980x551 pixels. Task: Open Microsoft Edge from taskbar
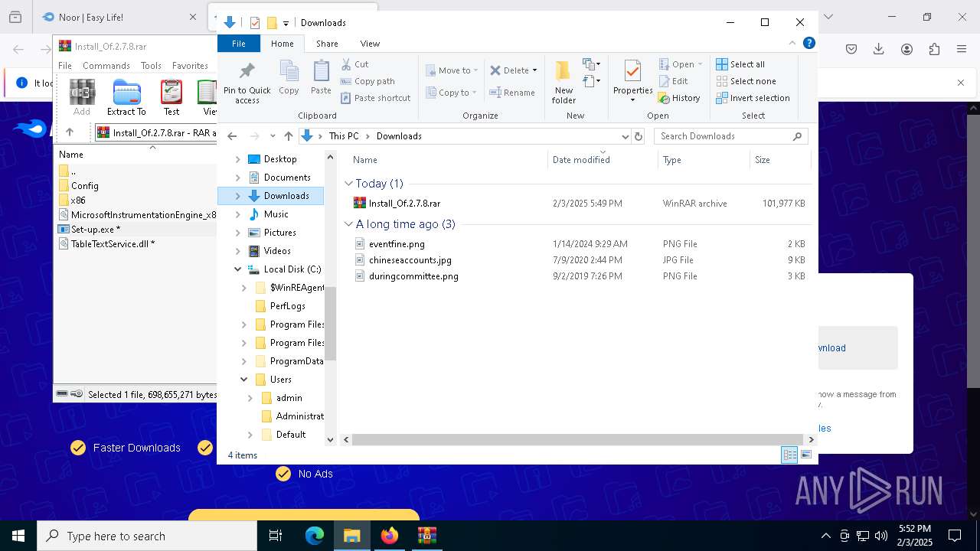[x=314, y=536]
